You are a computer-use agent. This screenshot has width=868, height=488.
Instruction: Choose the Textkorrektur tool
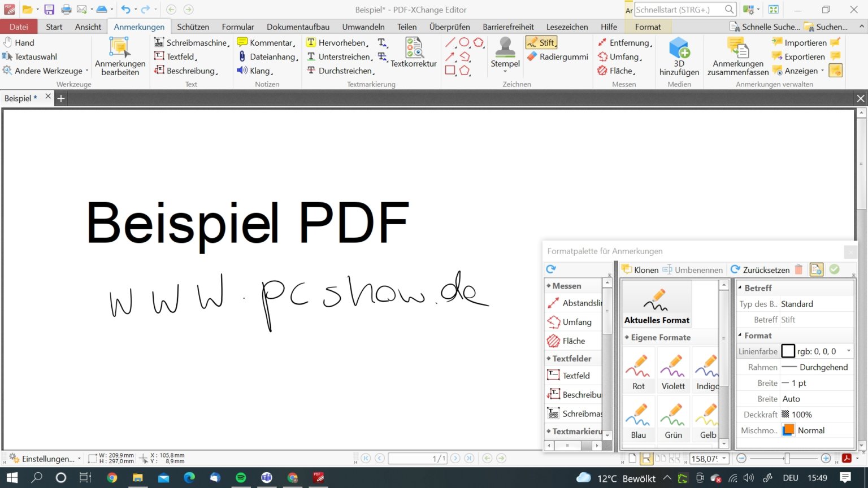(x=414, y=53)
